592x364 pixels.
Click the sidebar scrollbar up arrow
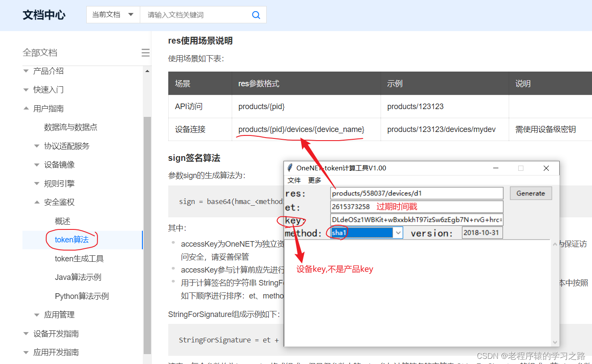pyautogui.click(x=147, y=71)
